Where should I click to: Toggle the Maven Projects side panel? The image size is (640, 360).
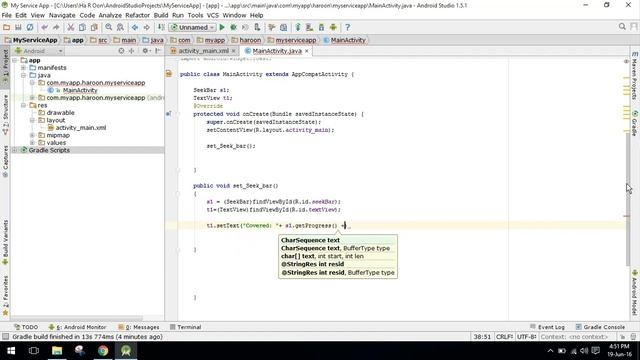click(x=635, y=76)
